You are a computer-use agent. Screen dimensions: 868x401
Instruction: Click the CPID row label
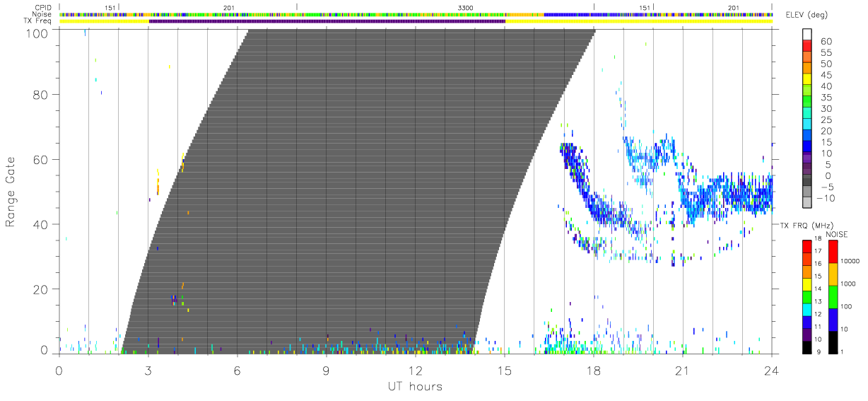point(42,7)
